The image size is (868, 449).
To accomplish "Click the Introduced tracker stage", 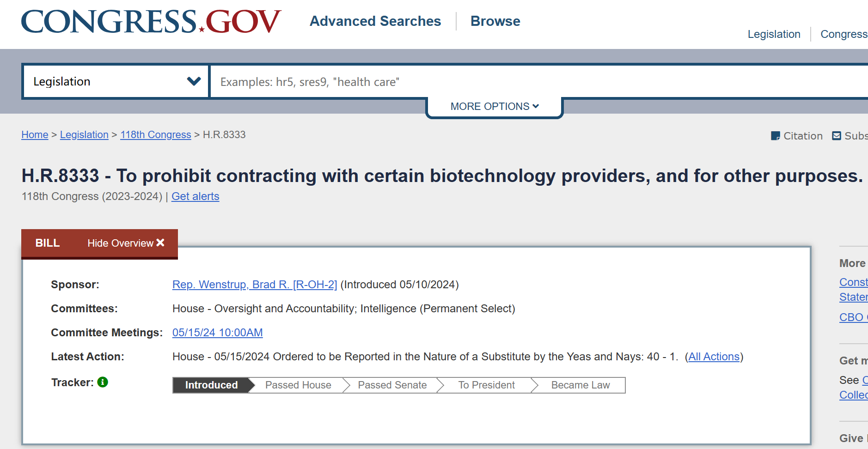I will [211, 385].
